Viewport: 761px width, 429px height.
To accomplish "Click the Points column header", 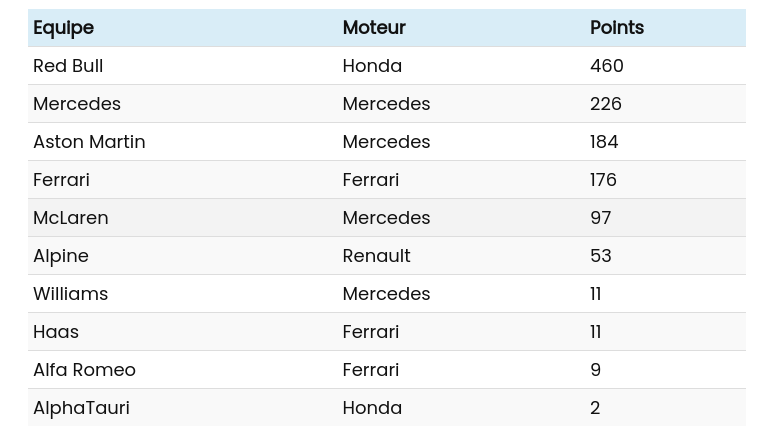I will pos(617,28).
